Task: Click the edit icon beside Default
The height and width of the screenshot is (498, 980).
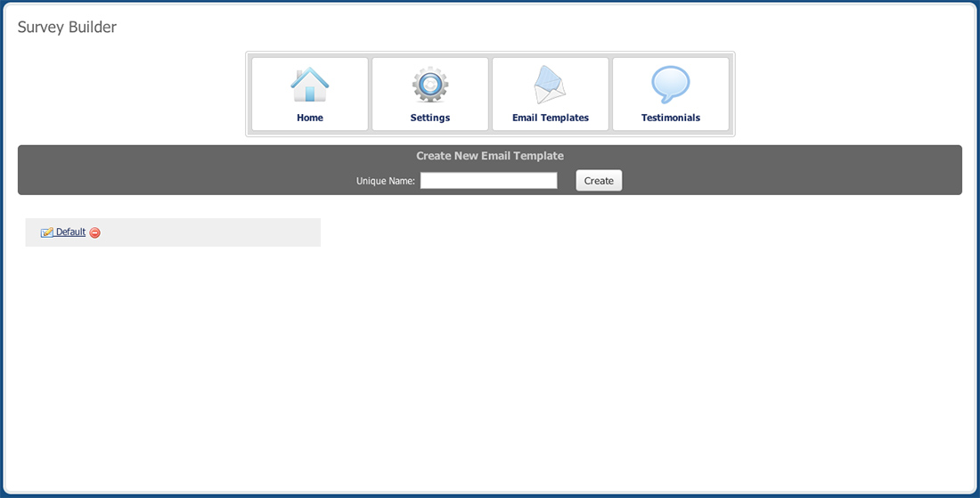Action: pos(47,233)
